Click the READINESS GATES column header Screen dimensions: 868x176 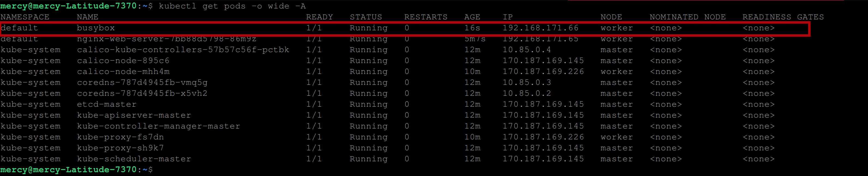pos(783,17)
